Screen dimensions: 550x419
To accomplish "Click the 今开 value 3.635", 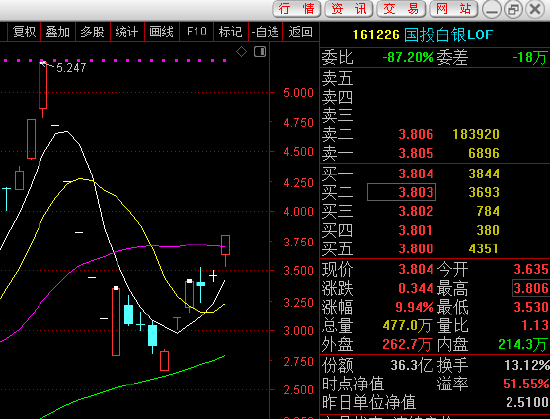I will tap(531, 269).
